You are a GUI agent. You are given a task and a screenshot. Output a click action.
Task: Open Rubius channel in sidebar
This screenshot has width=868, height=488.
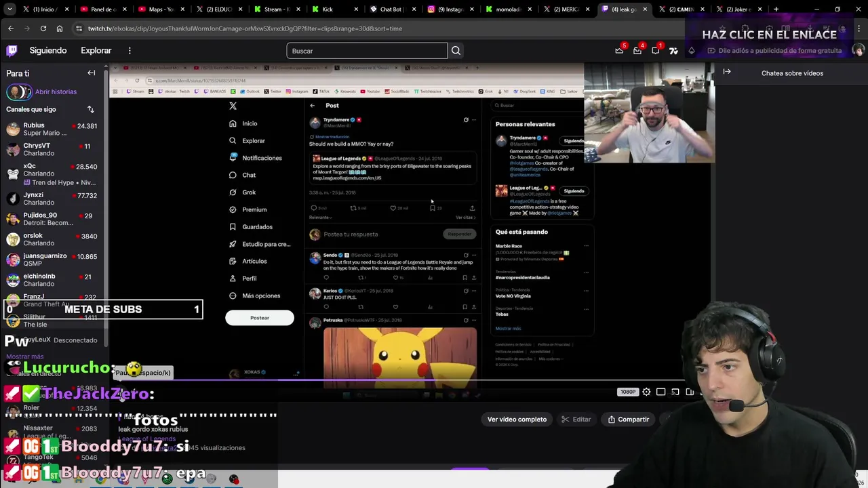point(53,129)
